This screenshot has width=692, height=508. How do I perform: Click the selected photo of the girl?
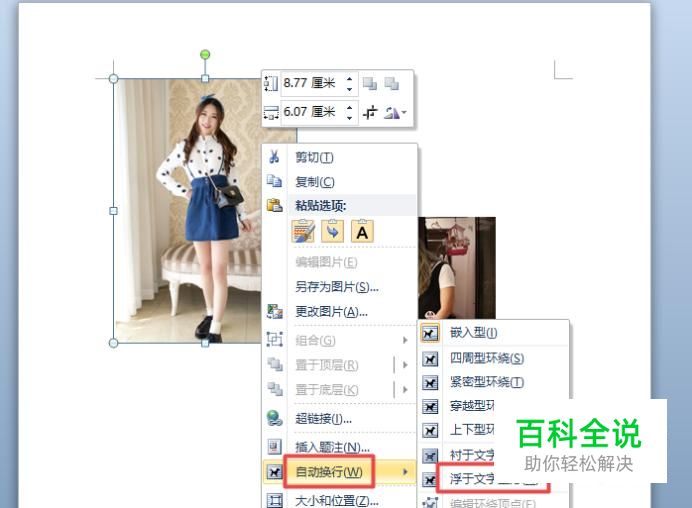click(x=187, y=211)
